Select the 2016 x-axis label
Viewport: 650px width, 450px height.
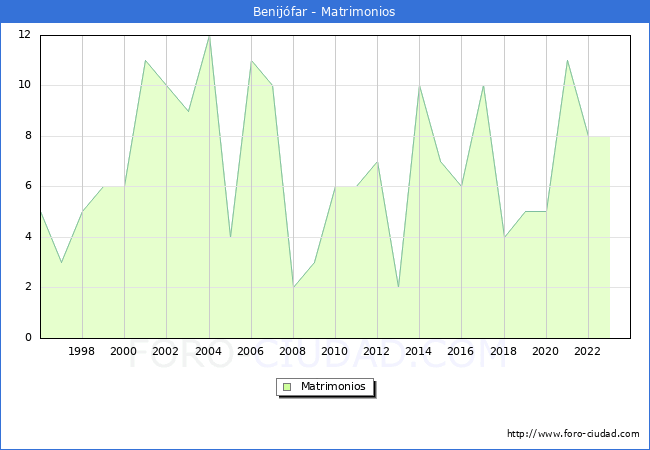tap(461, 351)
